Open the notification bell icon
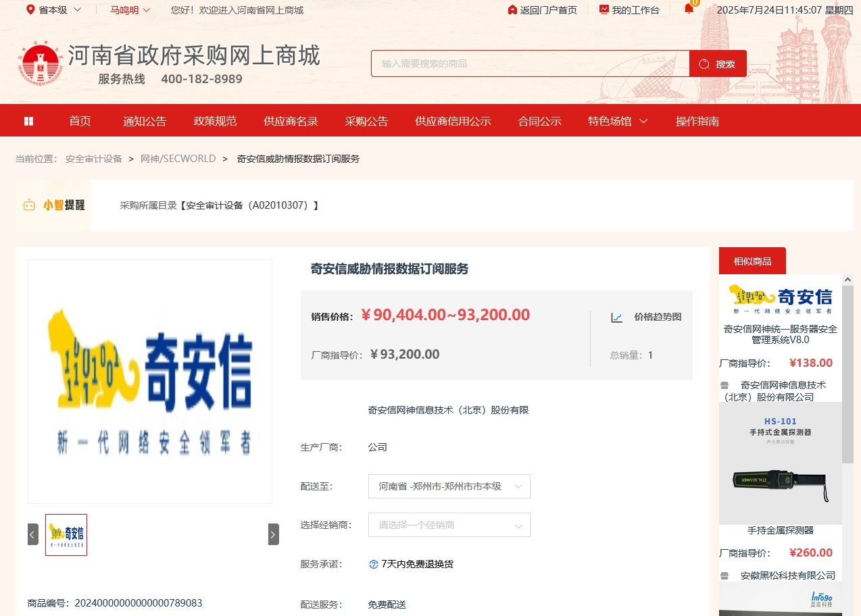Viewport: 861px width, 616px height. [689, 9]
